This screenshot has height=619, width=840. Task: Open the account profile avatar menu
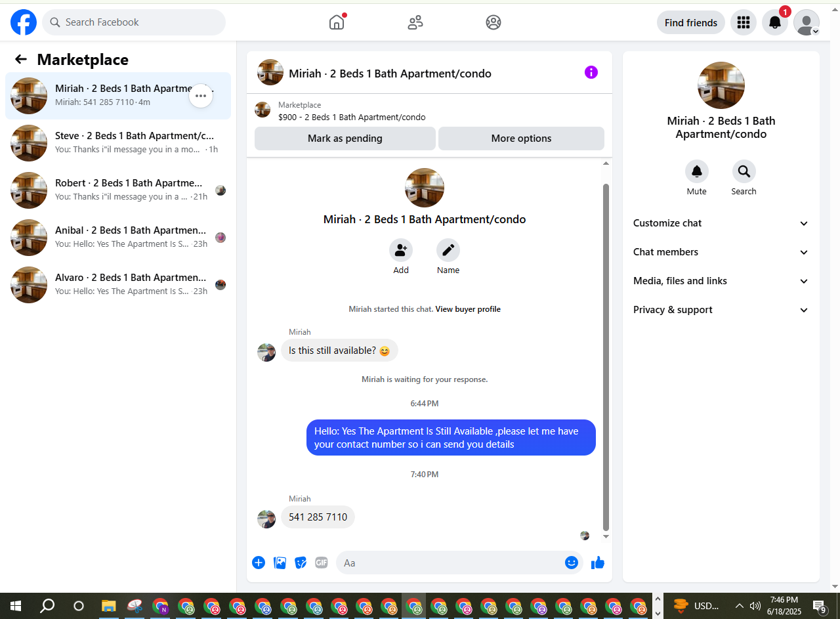(x=807, y=22)
